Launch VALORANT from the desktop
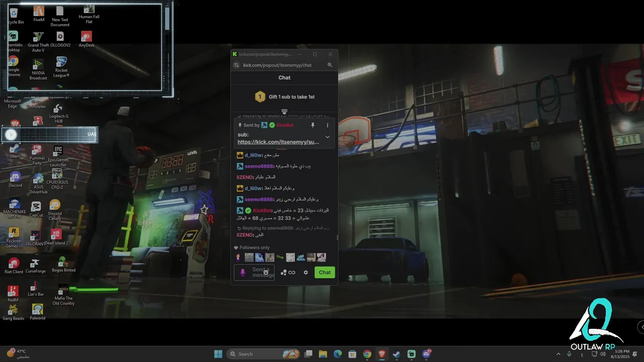644x362 pixels. coord(35,238)
